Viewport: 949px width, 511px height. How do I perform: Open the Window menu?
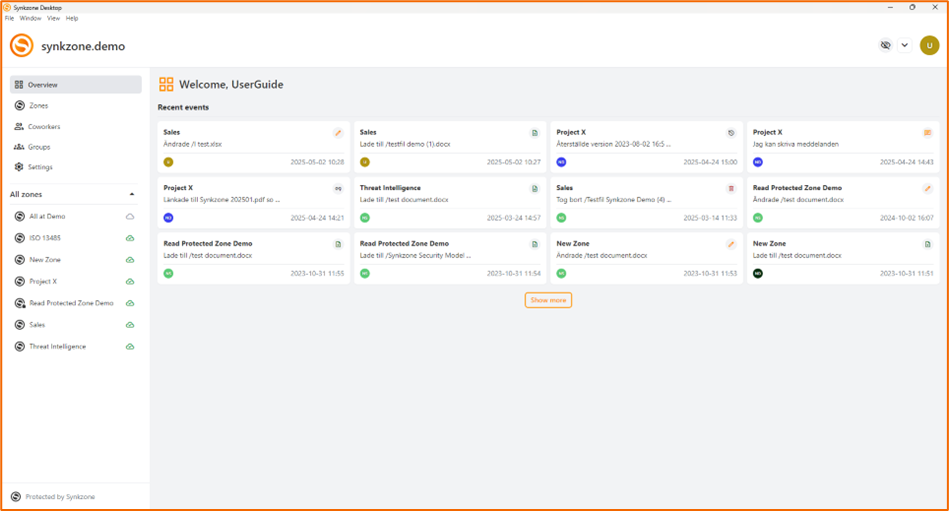click(30, 18)
